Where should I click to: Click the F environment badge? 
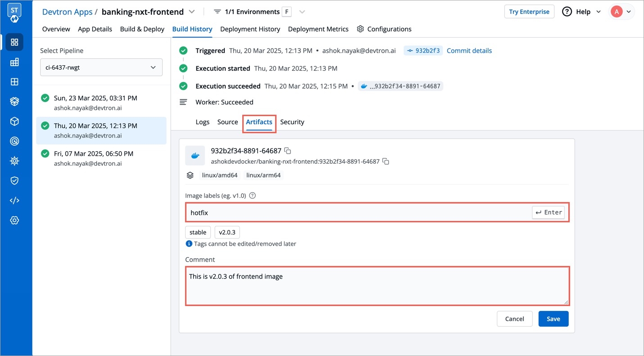[286, 12]
